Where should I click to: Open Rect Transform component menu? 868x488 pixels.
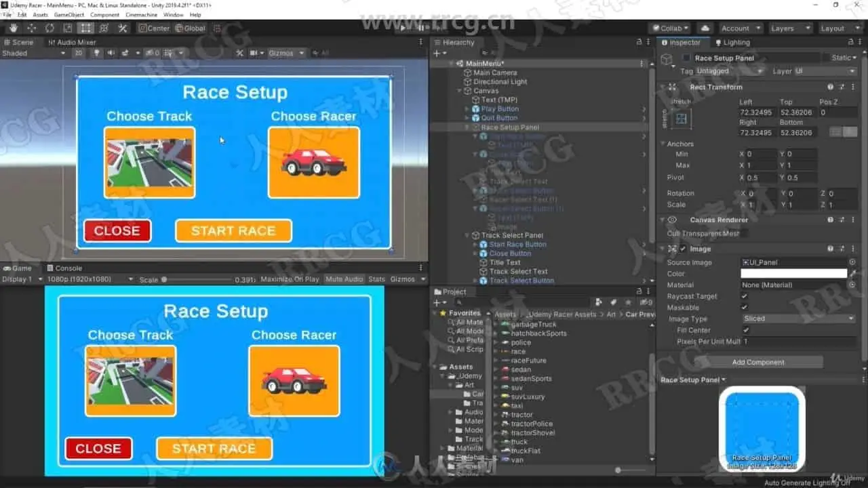click(853, 87)
